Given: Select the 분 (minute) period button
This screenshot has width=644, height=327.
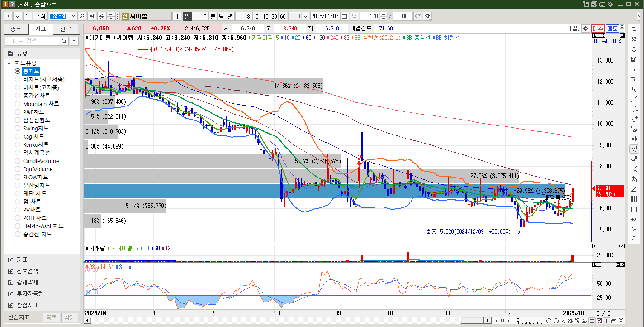Looking at the screenshot, I should pos(213,16).
